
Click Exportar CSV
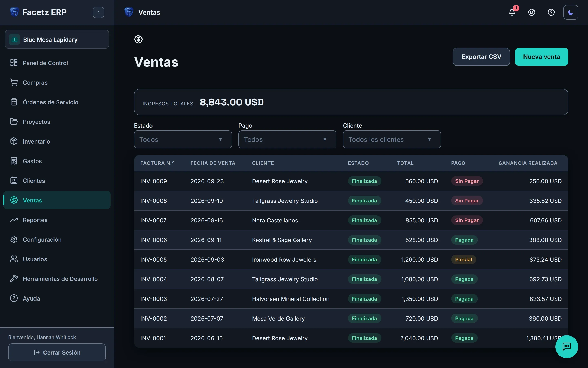pos(481,57)
